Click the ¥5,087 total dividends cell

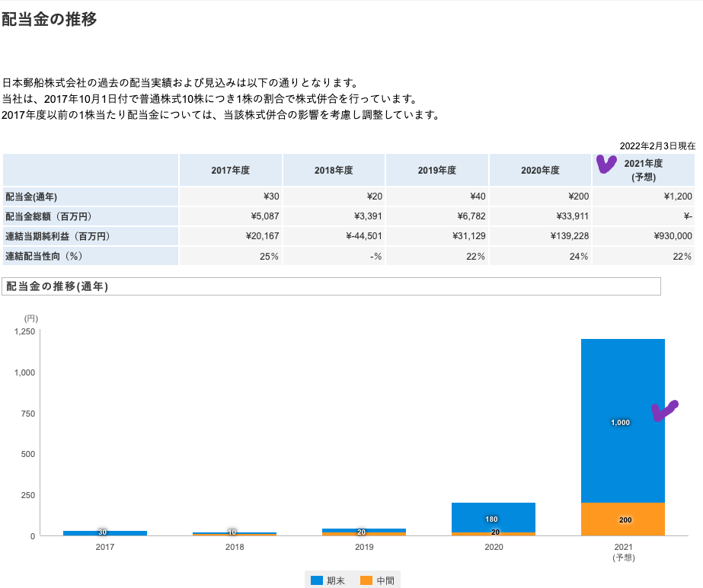point(231,216)
